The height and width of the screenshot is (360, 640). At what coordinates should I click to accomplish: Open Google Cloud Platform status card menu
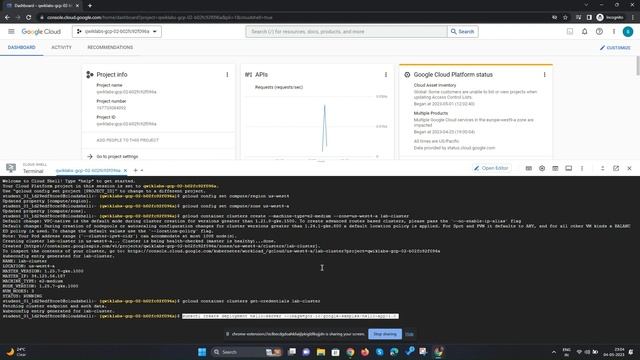[x=544, y=75]
